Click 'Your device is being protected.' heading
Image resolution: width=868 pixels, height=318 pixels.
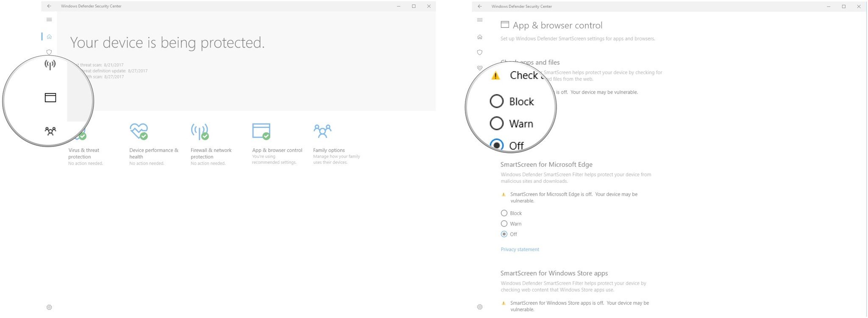pyautogui.click(x=167, y=42)
